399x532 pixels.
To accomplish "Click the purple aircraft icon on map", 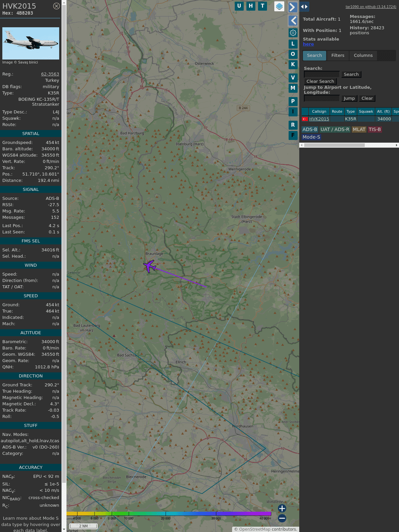I will 150,266.
